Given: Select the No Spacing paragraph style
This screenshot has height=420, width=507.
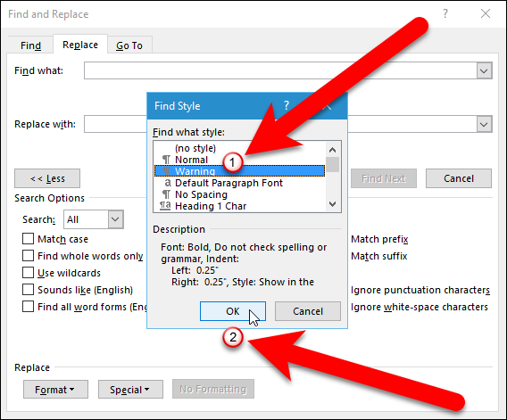Looking at the screenshot, I should (201, 194).
